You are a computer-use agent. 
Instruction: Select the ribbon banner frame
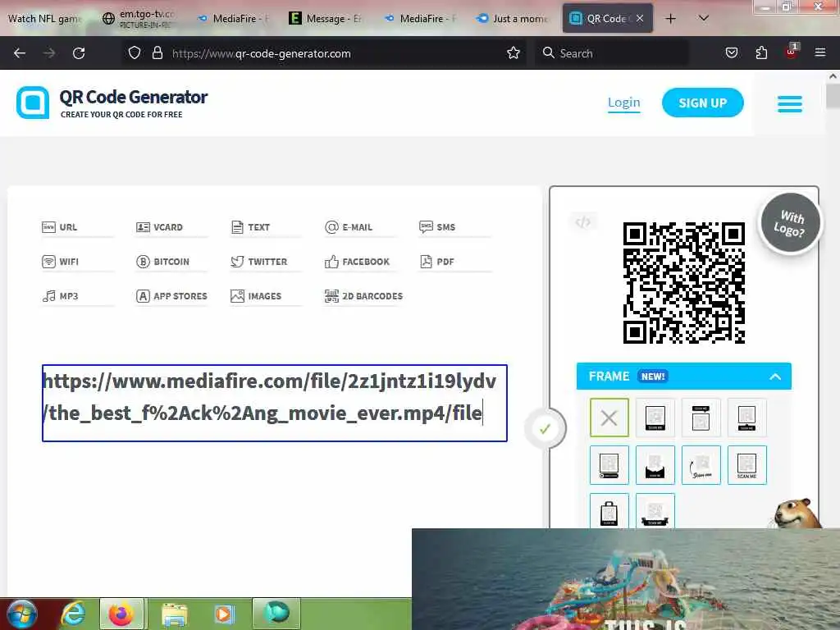pyautogui.click(x=655, y=511)
